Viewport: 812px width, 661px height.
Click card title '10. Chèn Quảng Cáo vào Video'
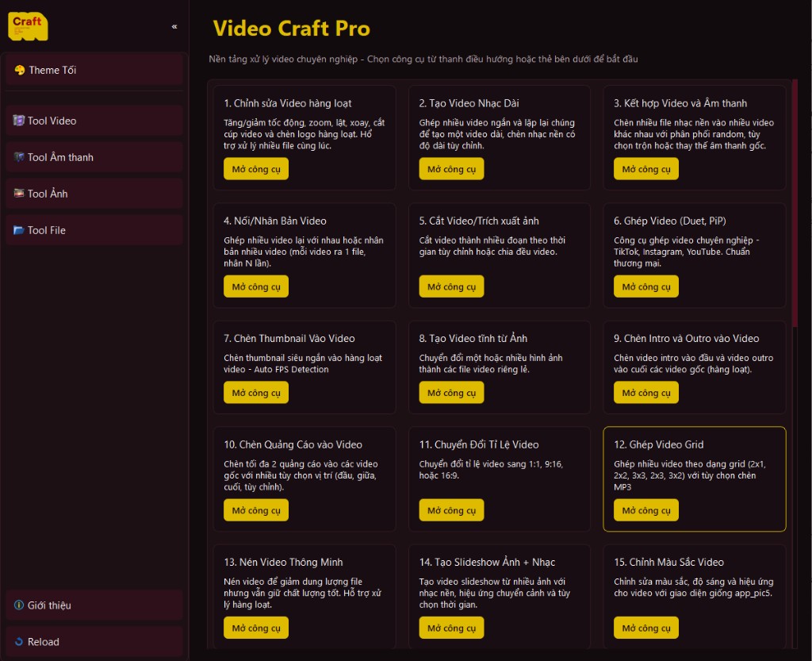click(x=293, y=444)
